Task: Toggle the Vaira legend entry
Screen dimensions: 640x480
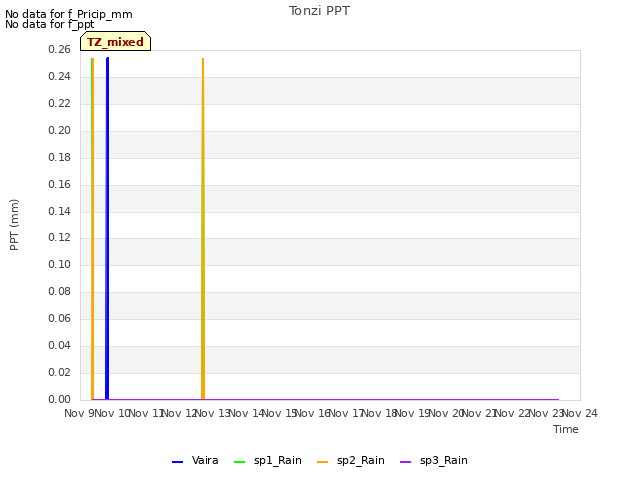Action: pyautogui.click(x=195, y=460)
